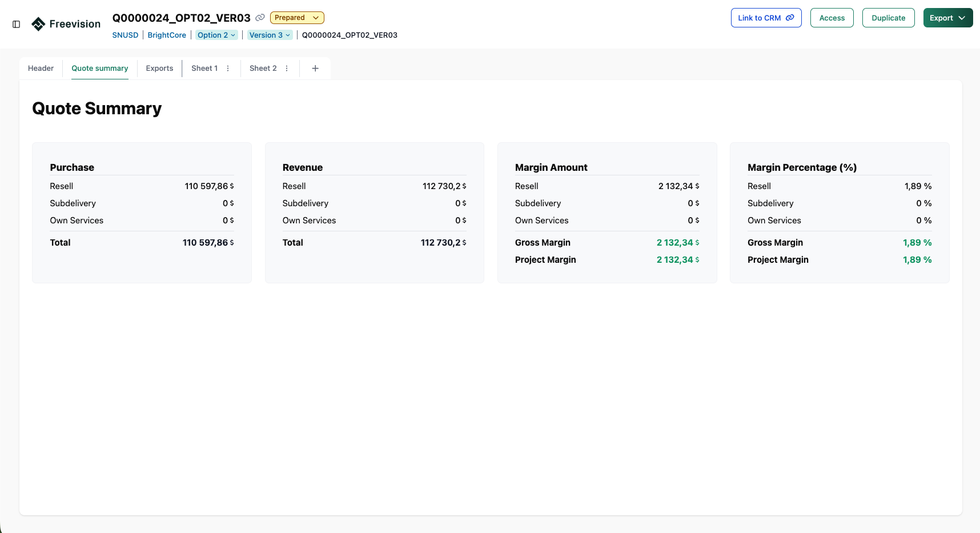Image resolution: width=980 pixels, height=533 pixels.
Task: Follow the BrightCore breadcrumb link
Action: (167, 35)
